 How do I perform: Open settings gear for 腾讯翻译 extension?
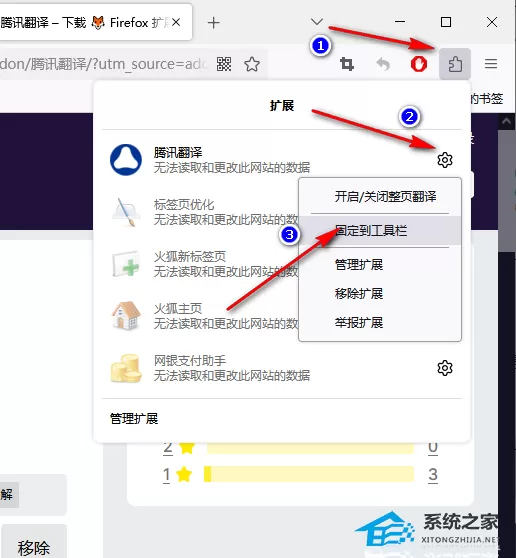445,160
